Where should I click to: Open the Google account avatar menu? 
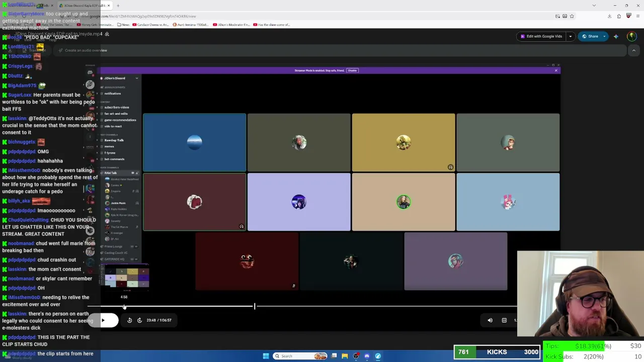click(x=631, y=36)
